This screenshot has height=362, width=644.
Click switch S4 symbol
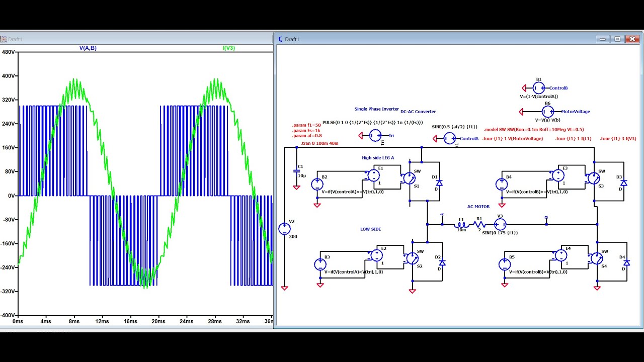click(x=597, y=258)
